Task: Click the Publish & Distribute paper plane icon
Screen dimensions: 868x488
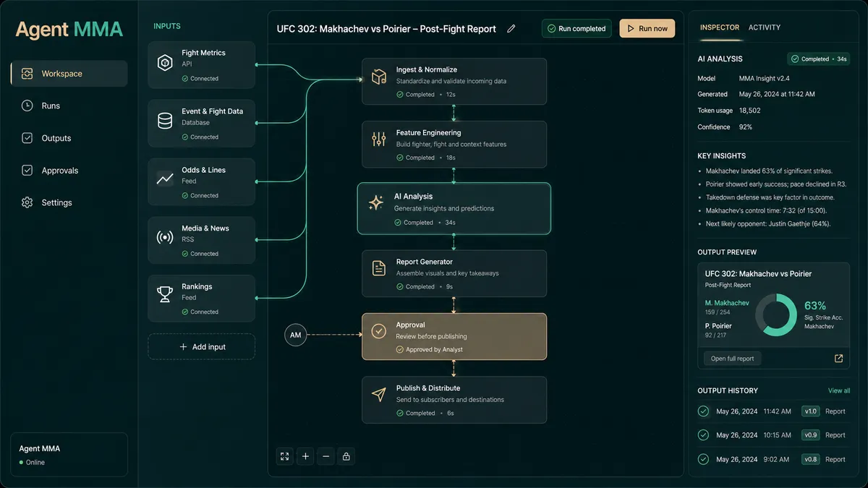Action: (x=379, y=394)
